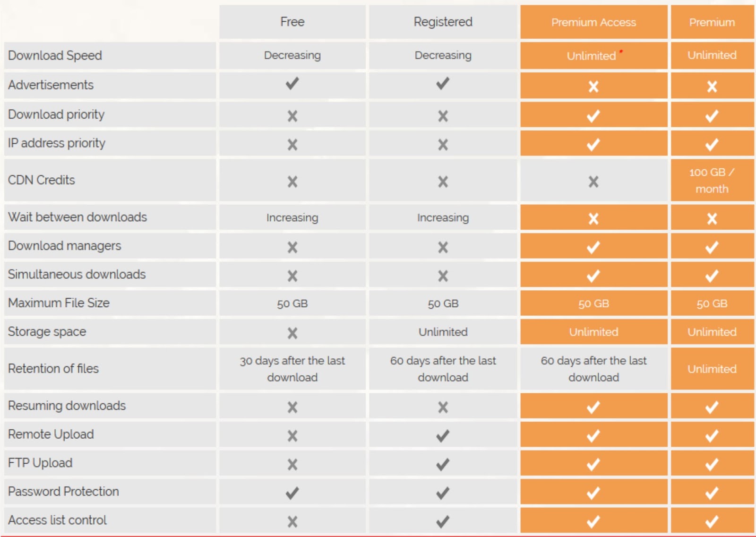Click the red asterisk next to Unlimited
The height and width of the screenshot is (537, 756).
(x=621, y=51)
